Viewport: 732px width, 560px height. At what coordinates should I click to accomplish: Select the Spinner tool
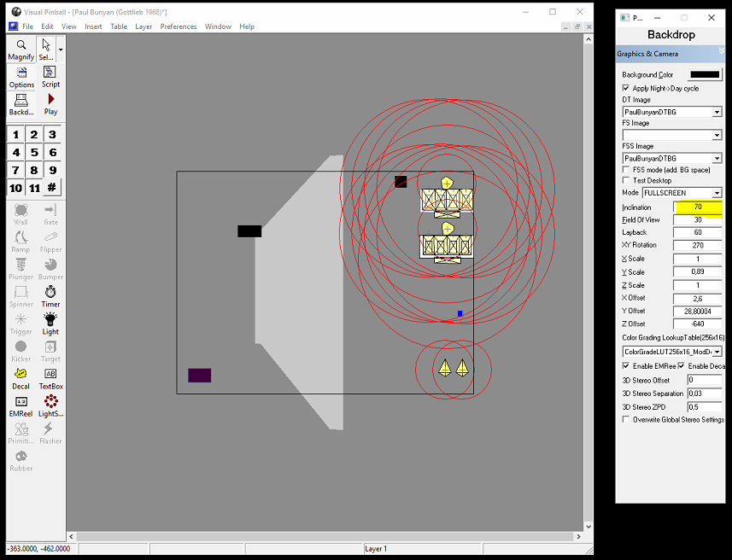pos(21,297)
